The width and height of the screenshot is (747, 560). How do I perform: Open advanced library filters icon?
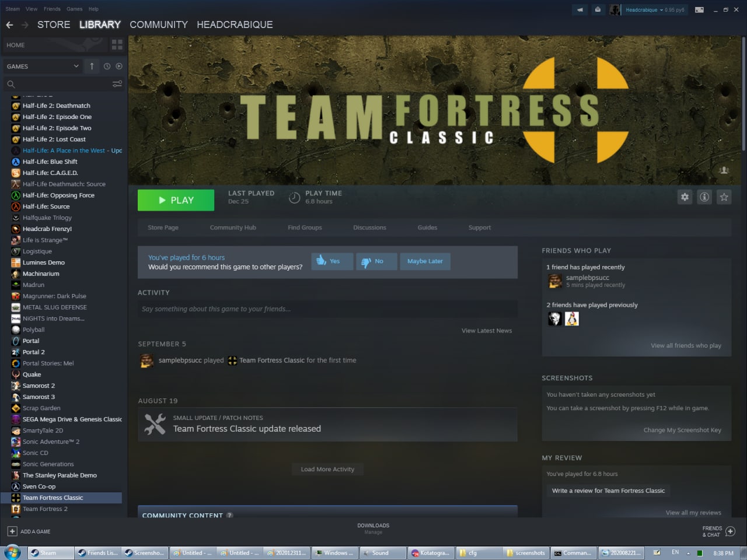[x=117, y=84]
